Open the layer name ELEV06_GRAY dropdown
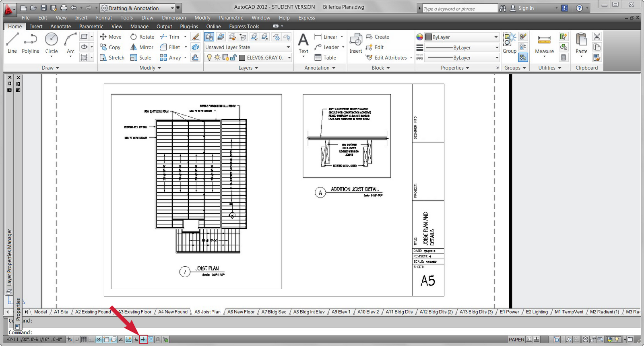The image size is (644, 346). (265, 58)
